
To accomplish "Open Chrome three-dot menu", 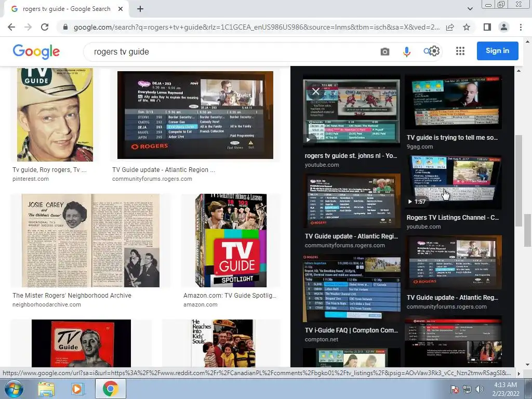I will [x=521, y=27].
